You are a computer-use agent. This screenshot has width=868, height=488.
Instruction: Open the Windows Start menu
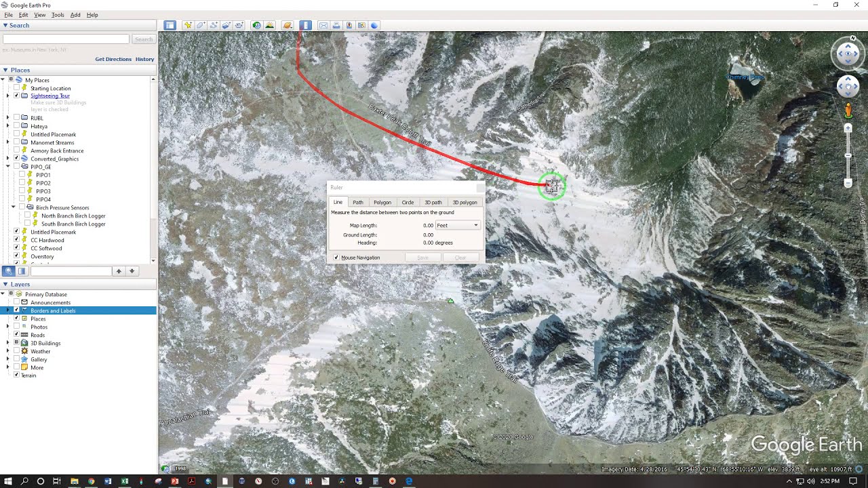coord(8,481)
